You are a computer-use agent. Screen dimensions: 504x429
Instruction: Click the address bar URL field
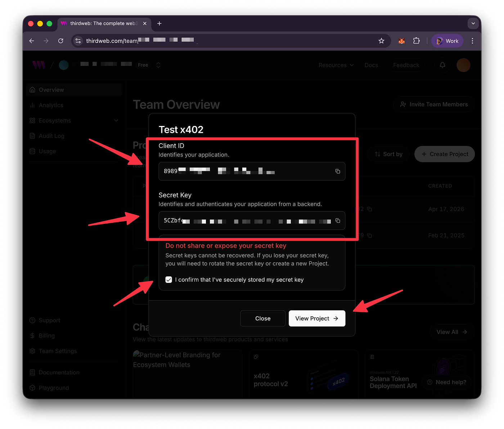click(230, 41)
